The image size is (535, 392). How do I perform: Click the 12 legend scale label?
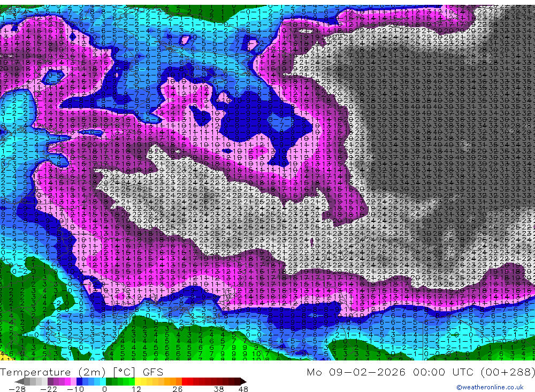click(x=136, y=389)
